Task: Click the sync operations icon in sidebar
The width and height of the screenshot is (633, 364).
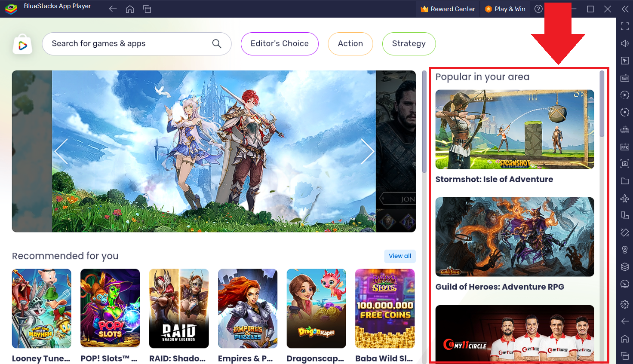Action: pos(625,95)
